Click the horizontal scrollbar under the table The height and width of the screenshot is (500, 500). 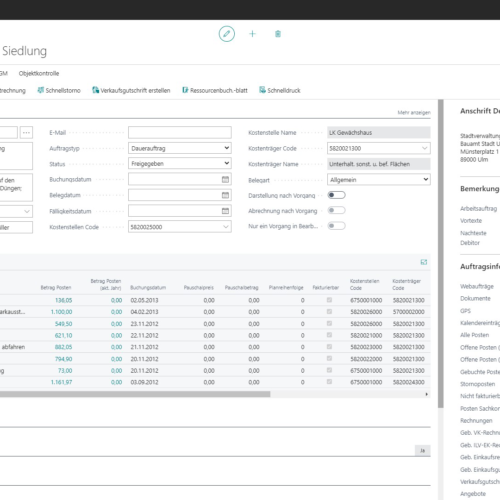tap(135, 394)
